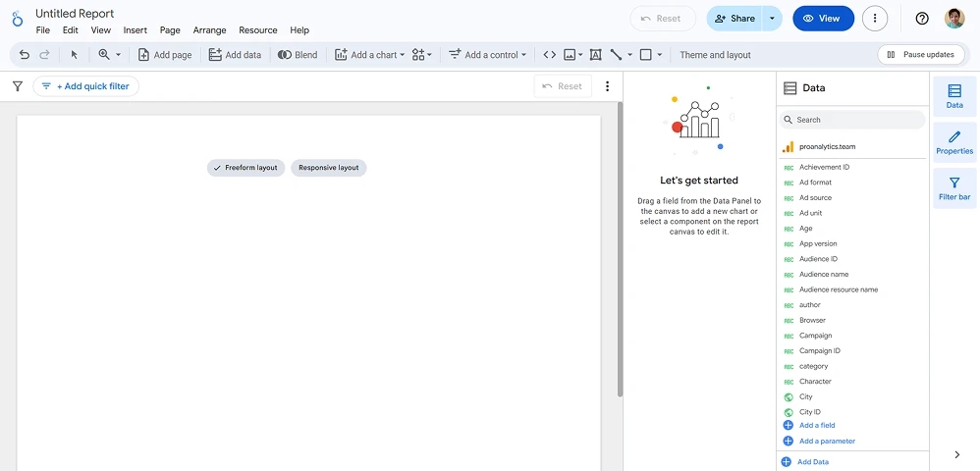Open the Add a control dropdown
Image resolution: width=980 pixels, height=471 pixels.
[x=487, y=55]
